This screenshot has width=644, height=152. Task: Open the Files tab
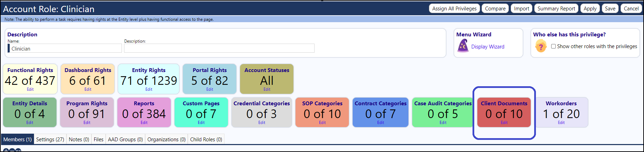[98, 139]
